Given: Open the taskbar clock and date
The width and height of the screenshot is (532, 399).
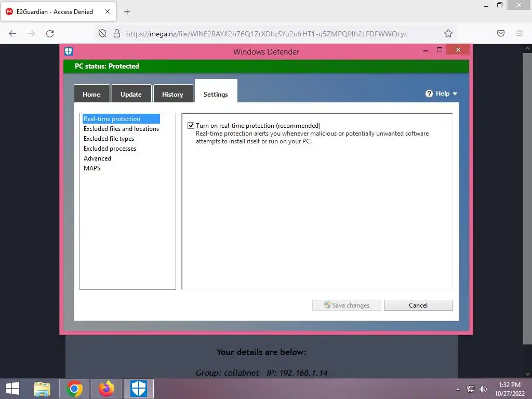Looking at the screenshot, I should 510,389.
